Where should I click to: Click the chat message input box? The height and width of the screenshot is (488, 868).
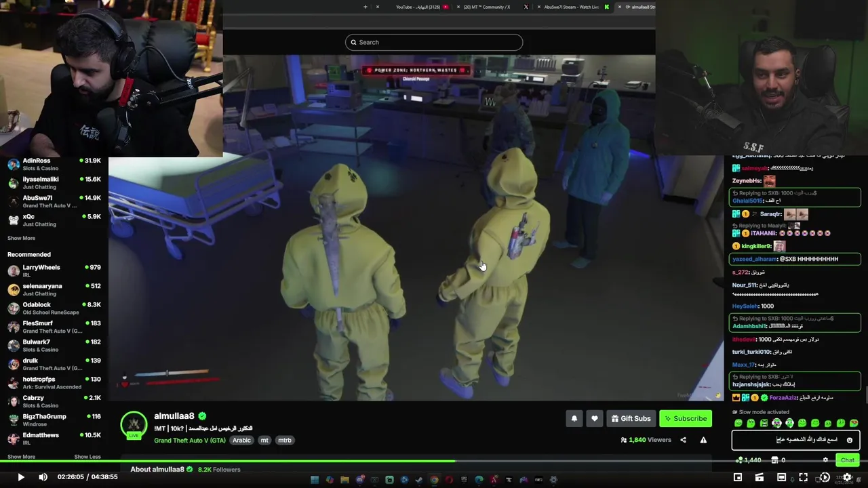[795, 440]
